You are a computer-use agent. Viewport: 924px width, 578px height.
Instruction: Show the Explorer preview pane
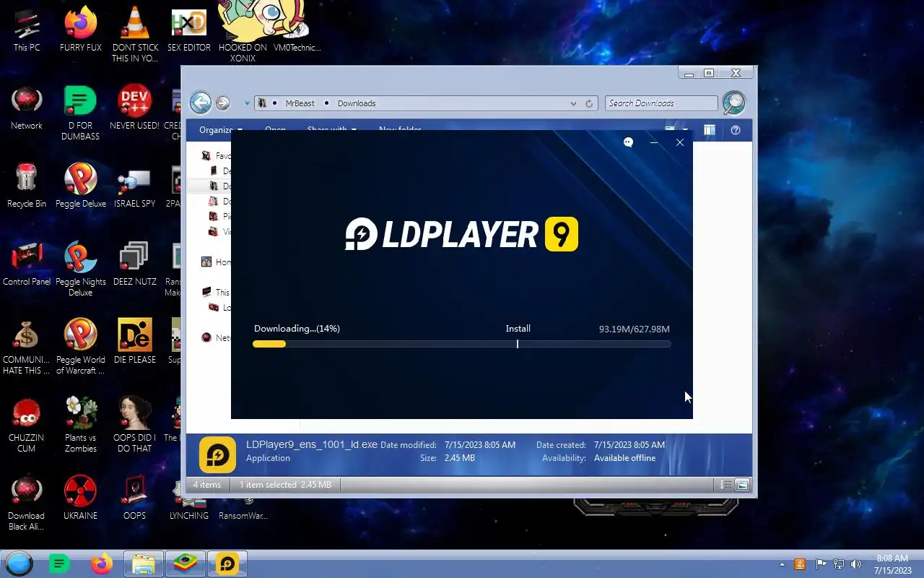tap(710, 130)
